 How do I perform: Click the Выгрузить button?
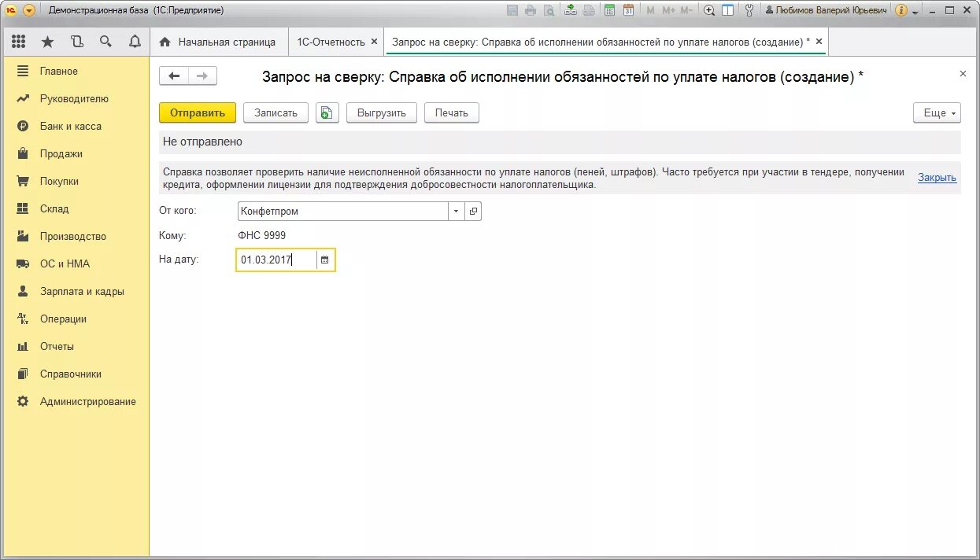tap(381, 112)
